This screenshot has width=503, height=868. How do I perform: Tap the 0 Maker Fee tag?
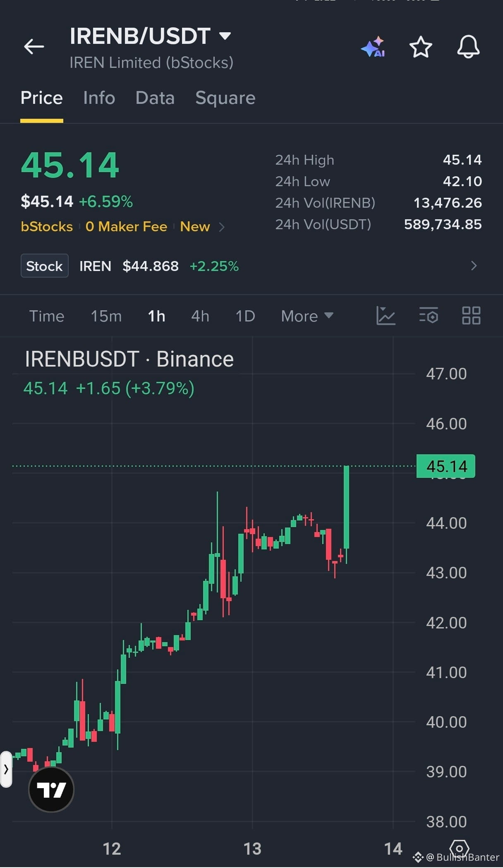pos(126,227)
